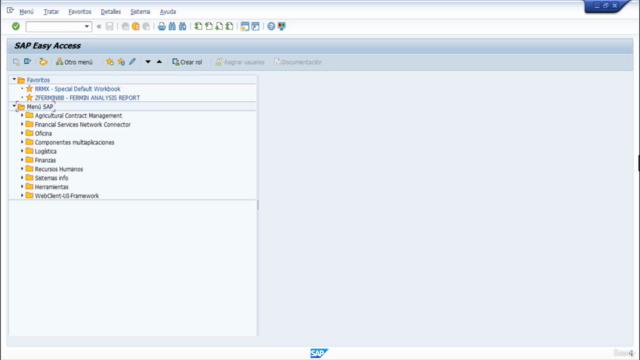
Task: Expand the Financial Services Network Connector folder
Action: [22, 124]
